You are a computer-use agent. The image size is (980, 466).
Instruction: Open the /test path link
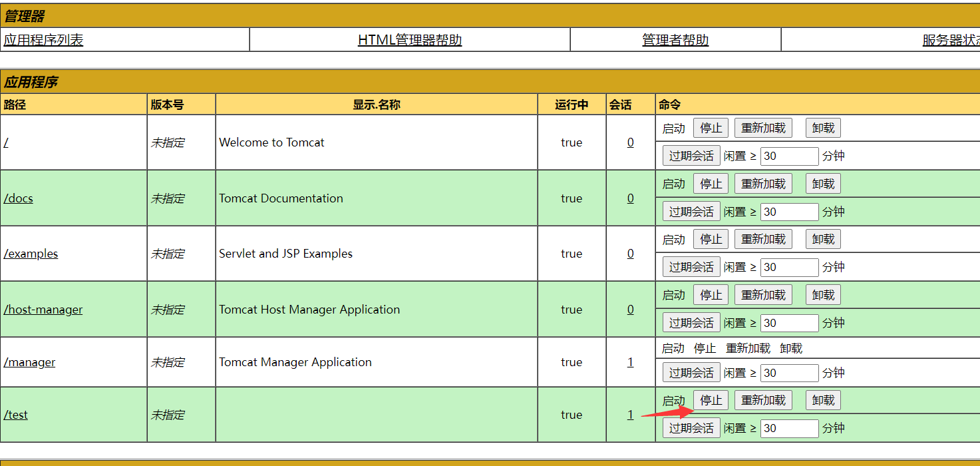tap(16, 415)
